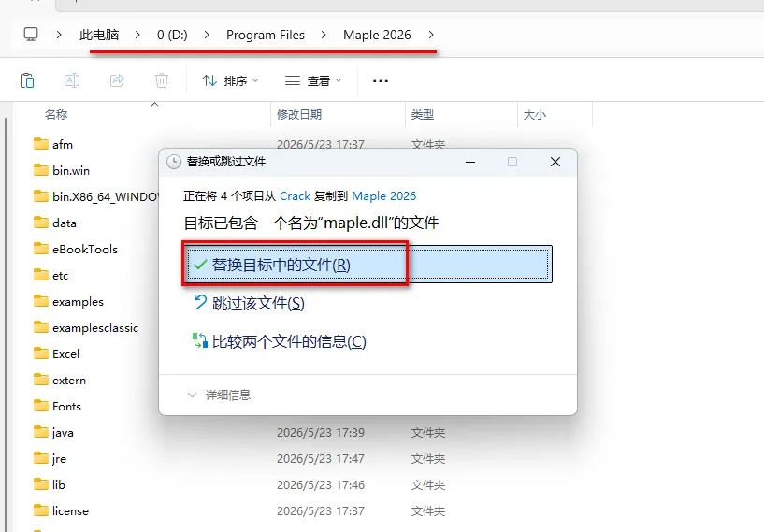Click the delete trash icon in toolbar
Screen dimensions: 764x532
coord(162,80)
